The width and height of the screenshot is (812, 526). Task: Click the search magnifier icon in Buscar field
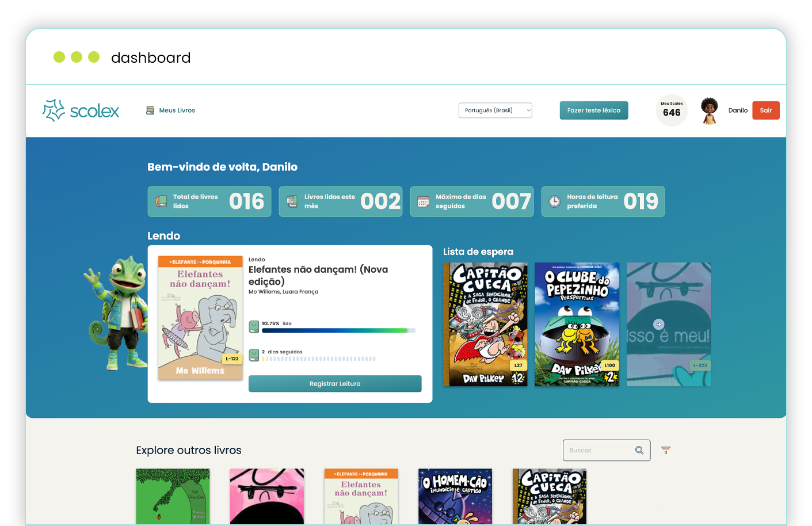pos(639,450)
